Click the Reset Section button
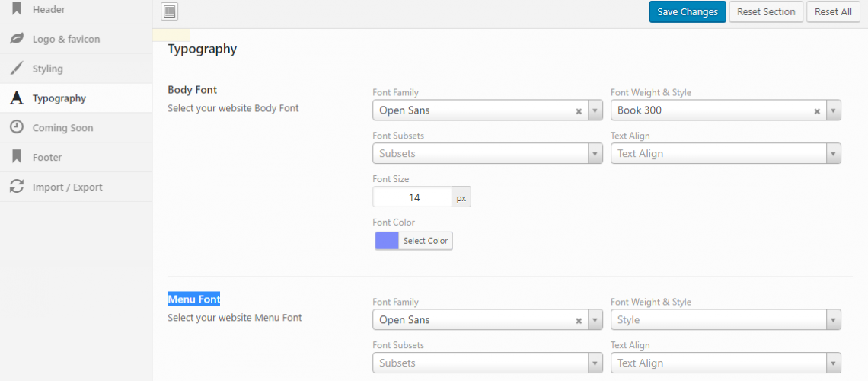This screenshot has height=381, width=868. point(766,11)
